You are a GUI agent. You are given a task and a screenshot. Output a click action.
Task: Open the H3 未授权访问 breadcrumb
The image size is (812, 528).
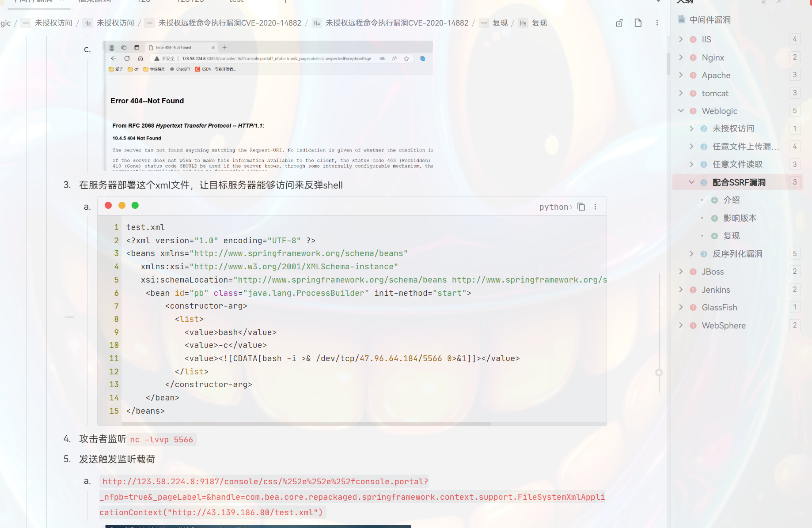point(109,23)
